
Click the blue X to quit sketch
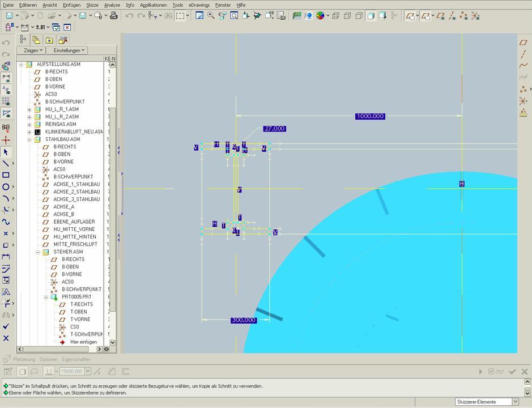click(x=6, y=338)
